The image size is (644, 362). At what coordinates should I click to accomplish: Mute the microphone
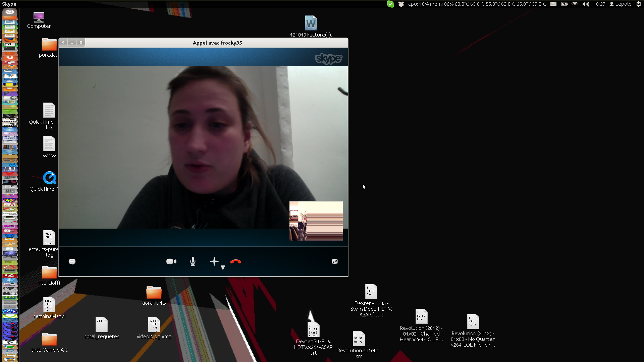193,261
